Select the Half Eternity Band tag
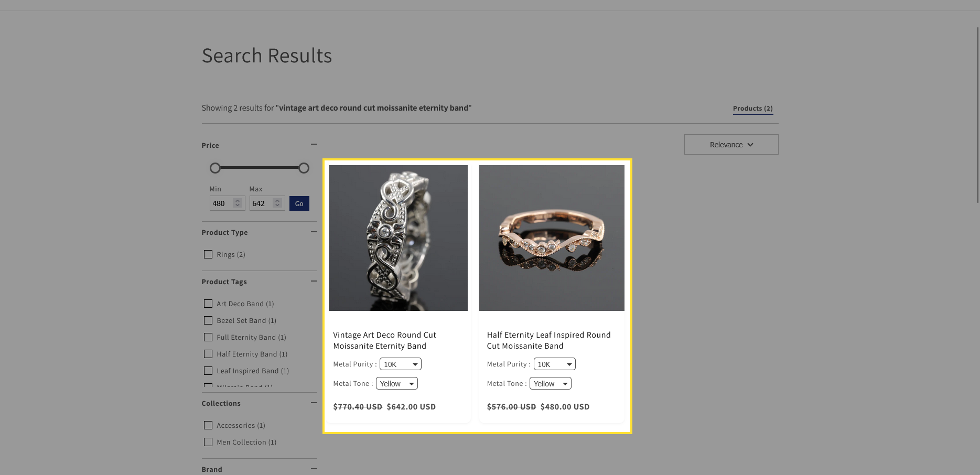Image resolution: width=980 pixels, height=475 pixels. (x=208, y=354)
